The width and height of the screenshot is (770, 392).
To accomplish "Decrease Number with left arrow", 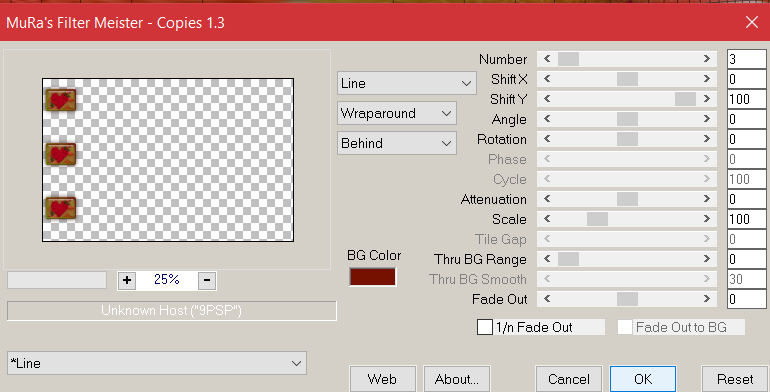I will 547,59.
